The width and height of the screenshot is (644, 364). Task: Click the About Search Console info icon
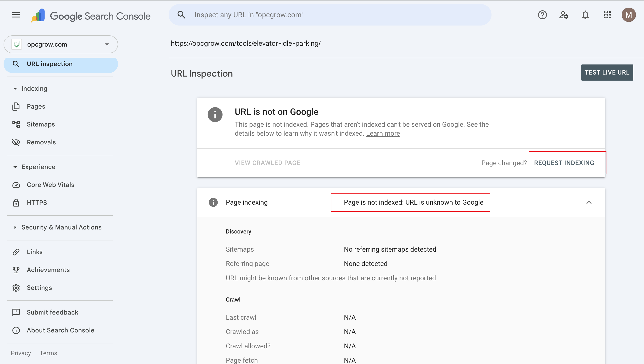[x=16, y=330]
